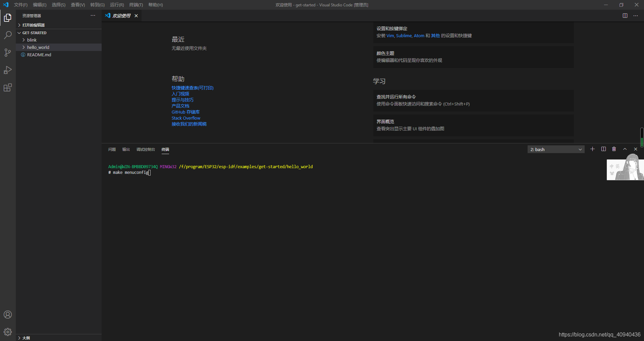Open the 查看(V) menu
This screenshot has height=341, width=644.
tap(78, 5)
